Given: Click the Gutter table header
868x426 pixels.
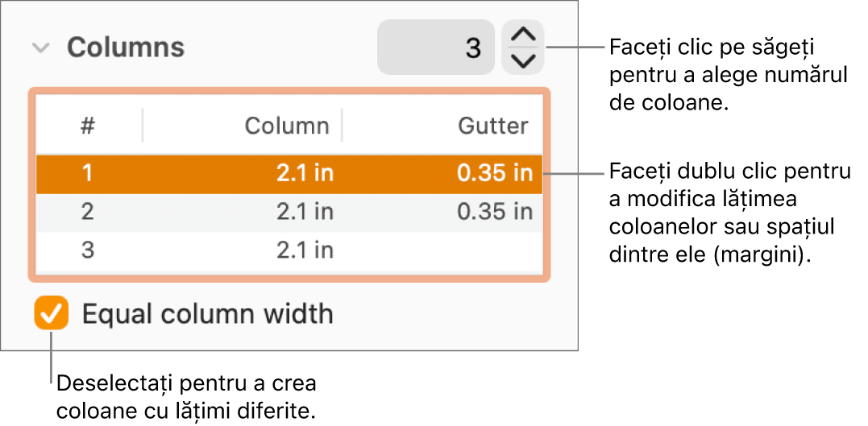Looking at the screenshot, I should [493, 126].
